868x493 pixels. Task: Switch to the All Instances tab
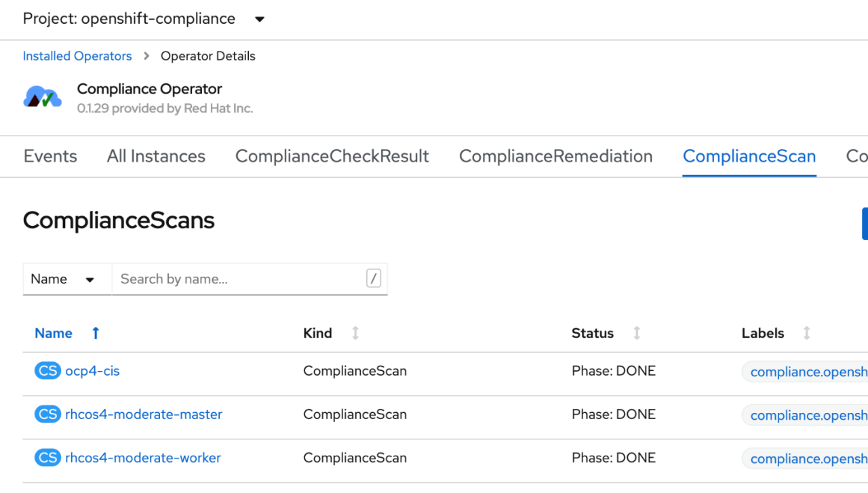point(156,156)
